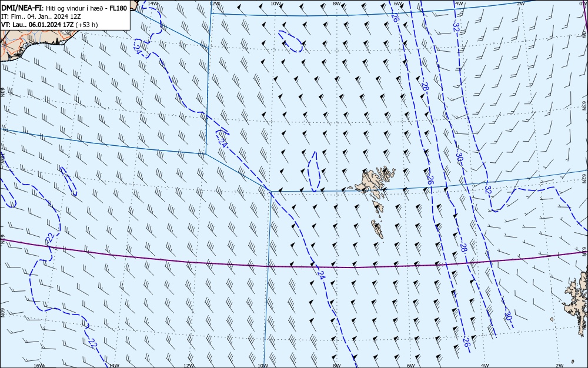Click the 12W longitude label on the top edge

215,4
